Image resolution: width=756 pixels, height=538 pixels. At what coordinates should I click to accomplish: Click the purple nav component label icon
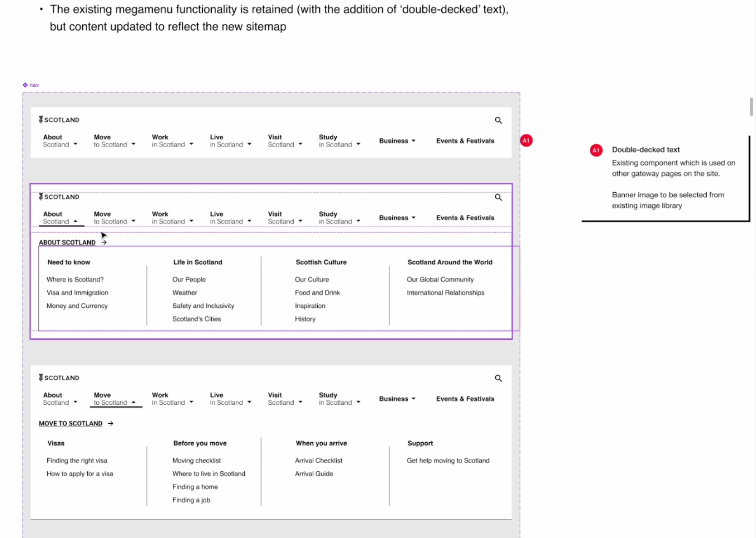click(25, 85)
